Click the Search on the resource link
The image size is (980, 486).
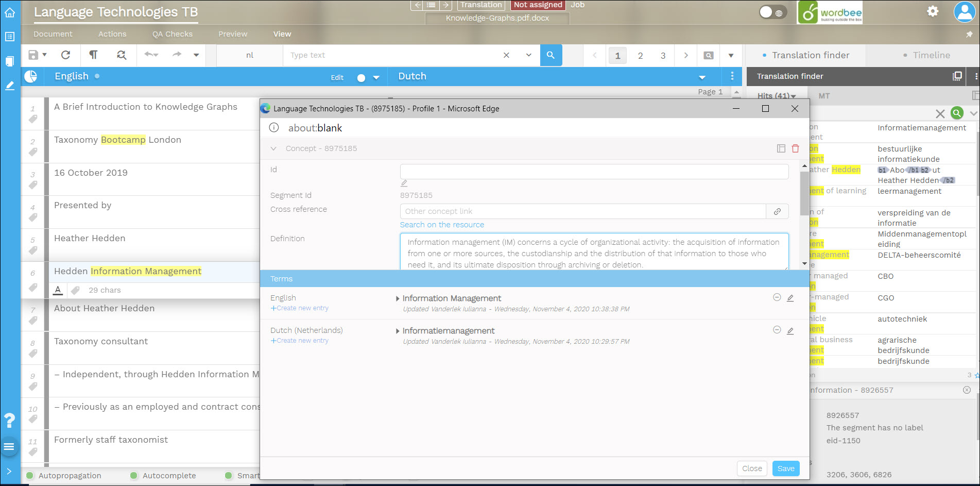click(442, 225)
